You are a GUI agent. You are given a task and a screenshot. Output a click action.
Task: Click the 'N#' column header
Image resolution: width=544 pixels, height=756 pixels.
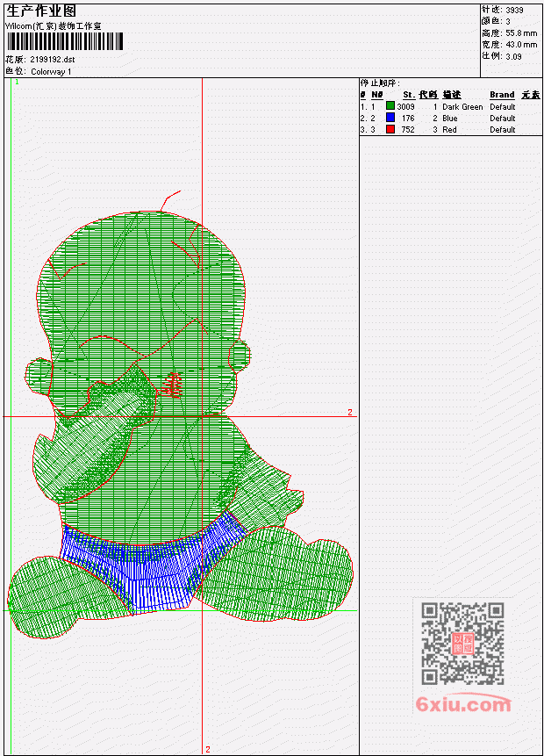[x=376, y=95]
